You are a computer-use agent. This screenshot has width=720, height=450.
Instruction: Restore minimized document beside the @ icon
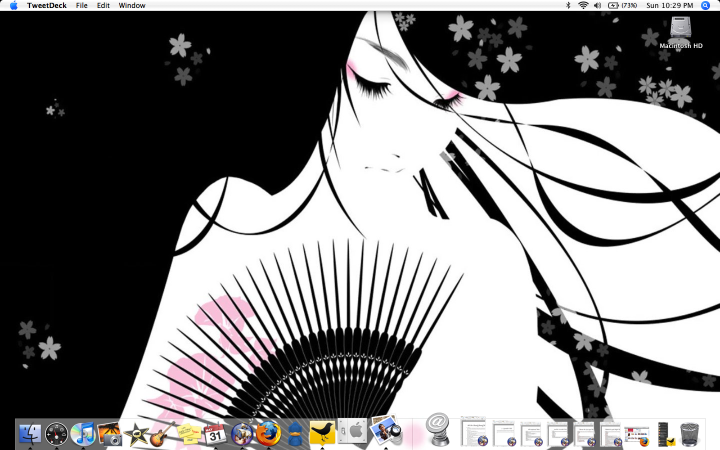tap(474, 432)
